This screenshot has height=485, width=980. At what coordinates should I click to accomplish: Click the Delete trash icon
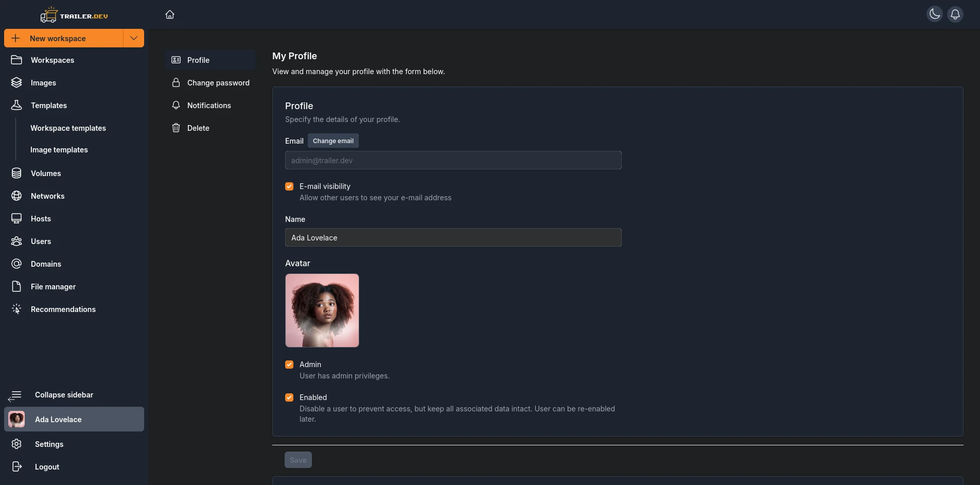click(x=176, y=128)
